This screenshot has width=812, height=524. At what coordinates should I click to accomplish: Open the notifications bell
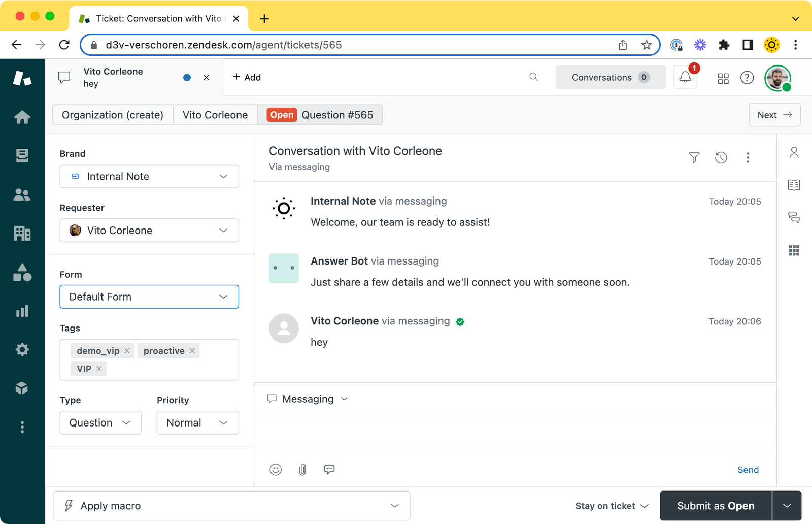click(x=685, y=77)
